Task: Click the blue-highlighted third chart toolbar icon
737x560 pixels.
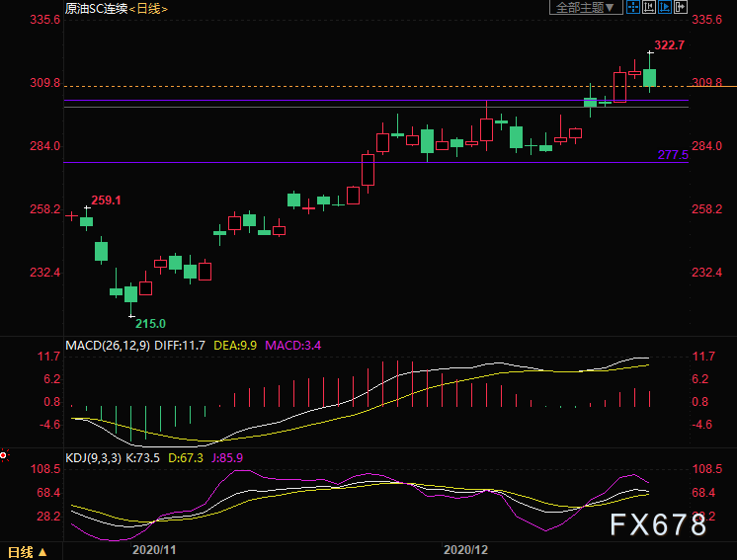Action: 667,8
